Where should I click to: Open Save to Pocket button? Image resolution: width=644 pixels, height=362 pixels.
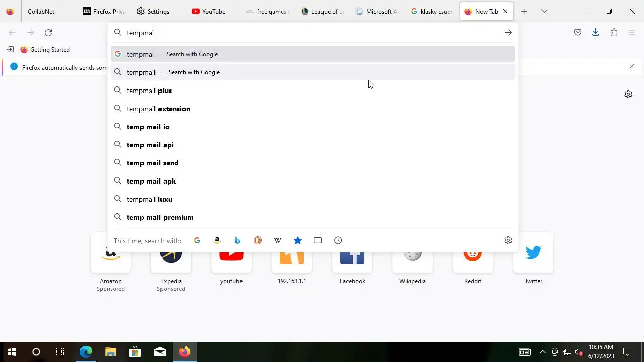578,33
